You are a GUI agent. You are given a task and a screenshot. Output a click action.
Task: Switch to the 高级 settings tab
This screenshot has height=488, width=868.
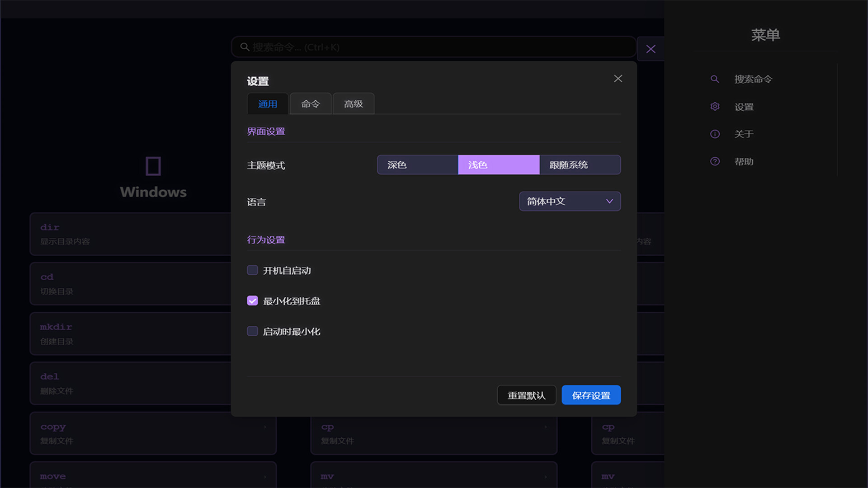tap(354, 104)
